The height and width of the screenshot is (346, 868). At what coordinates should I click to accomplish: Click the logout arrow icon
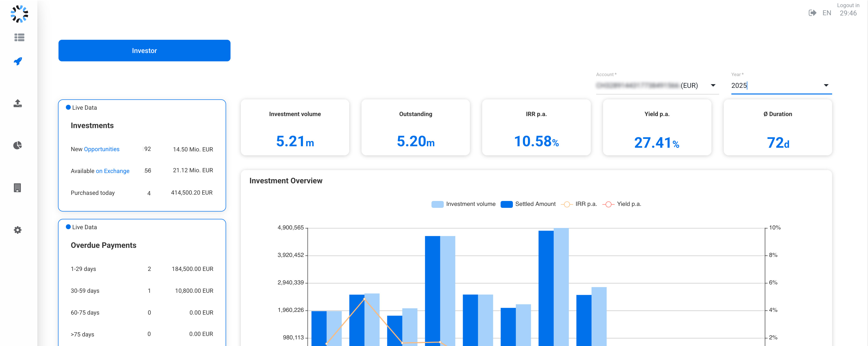(812, 13)
